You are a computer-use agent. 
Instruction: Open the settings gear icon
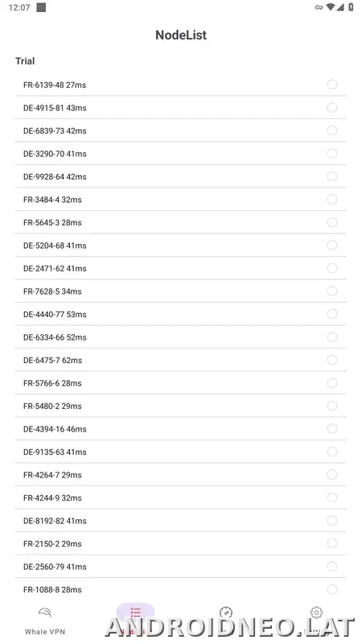point(316,613)
